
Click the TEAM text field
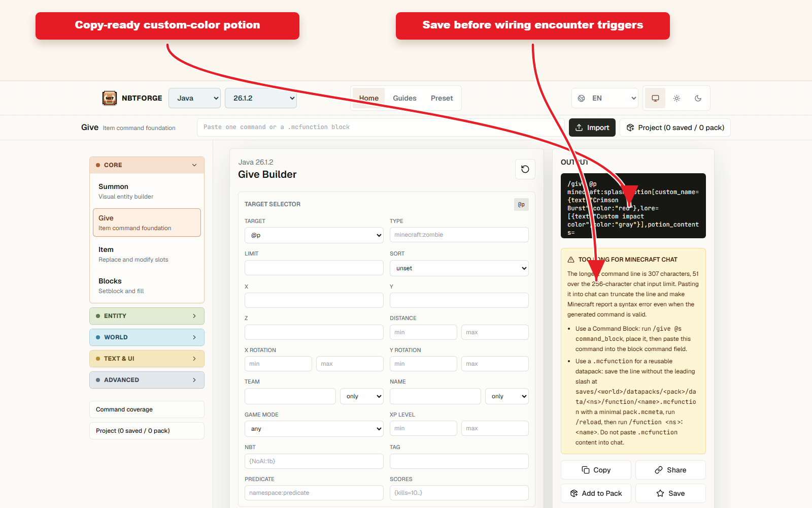pyautogui.click(x=290, y=396)
